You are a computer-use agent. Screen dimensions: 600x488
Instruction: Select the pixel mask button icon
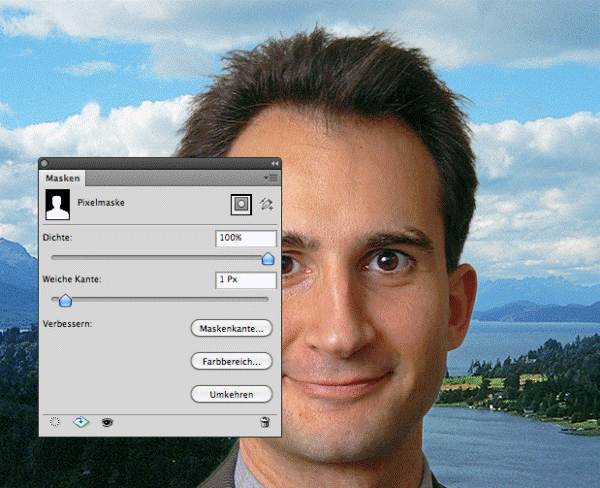click(x=240, y=204)
